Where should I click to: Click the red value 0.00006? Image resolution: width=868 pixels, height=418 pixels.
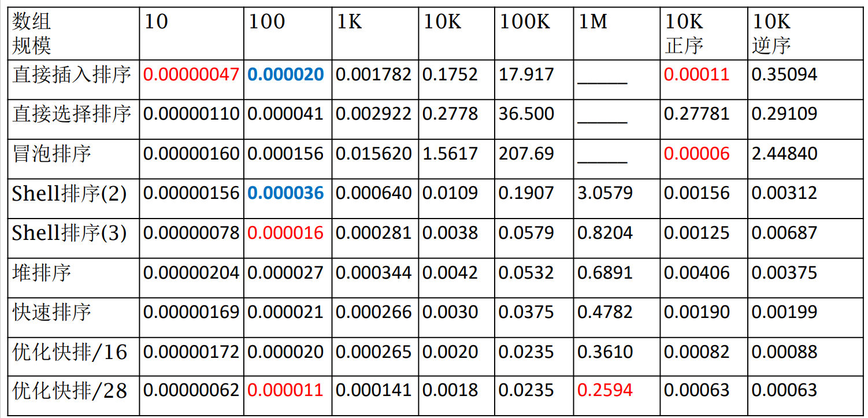pyautogui.click(x=697, y=154)
